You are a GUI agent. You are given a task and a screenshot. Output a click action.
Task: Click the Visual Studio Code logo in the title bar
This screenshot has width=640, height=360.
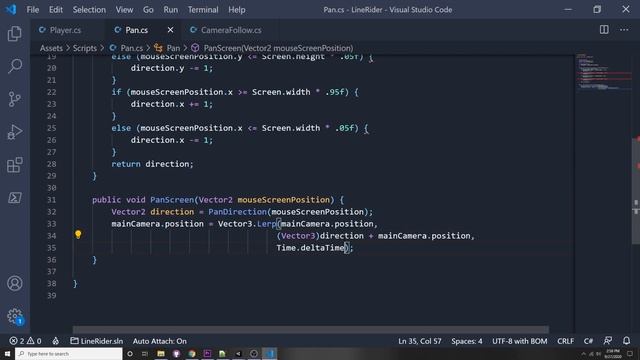(11, 9)
